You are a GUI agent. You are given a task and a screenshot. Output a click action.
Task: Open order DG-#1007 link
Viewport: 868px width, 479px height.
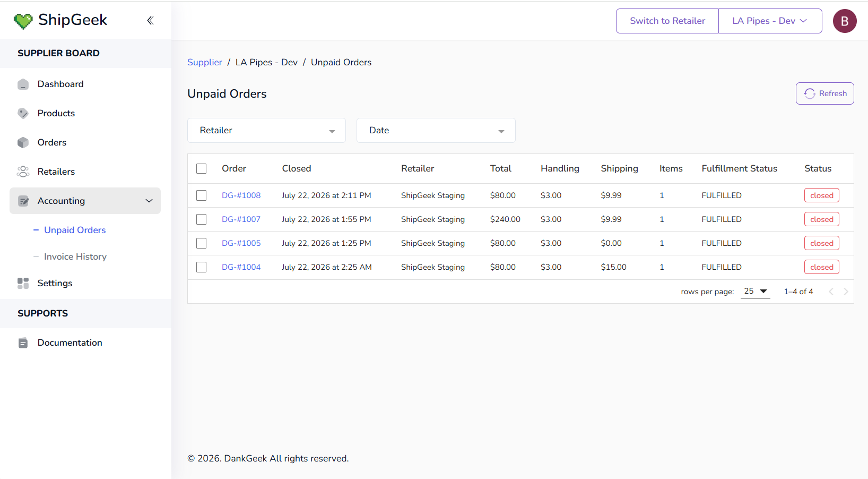coord(241,219)
